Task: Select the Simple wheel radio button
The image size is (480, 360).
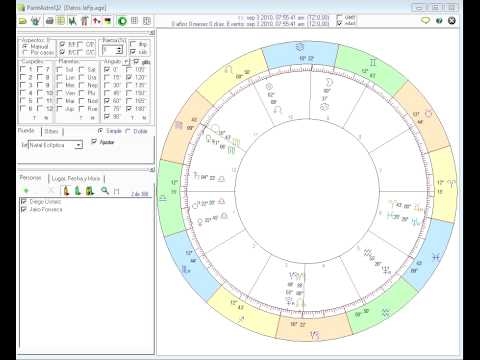Action: (x=100, y=131)
